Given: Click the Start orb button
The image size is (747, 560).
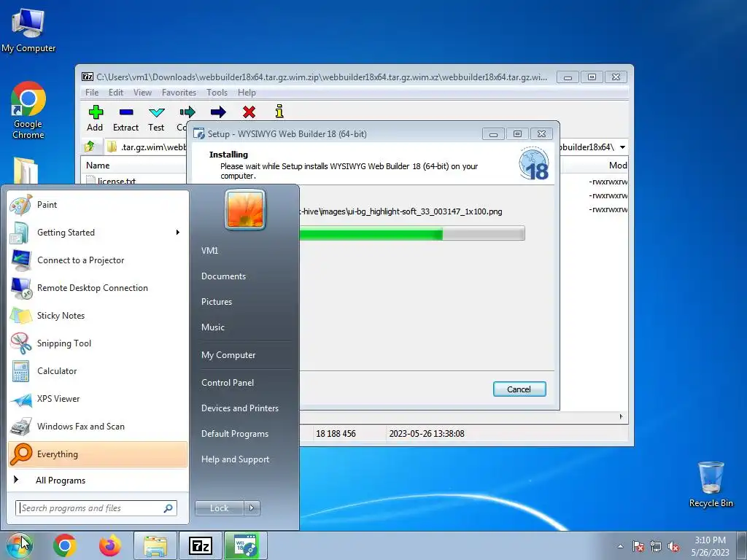Looking at the screenshot, I should (20, 545).
